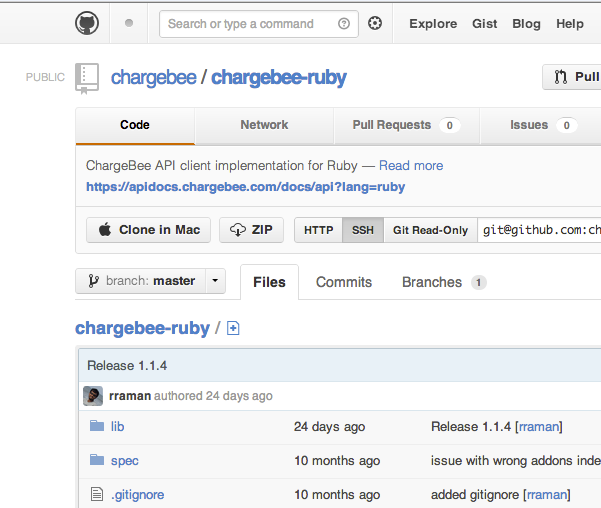Switch to the Commits tab
This screenshot has height=508, width=601.
pos(344,282)
